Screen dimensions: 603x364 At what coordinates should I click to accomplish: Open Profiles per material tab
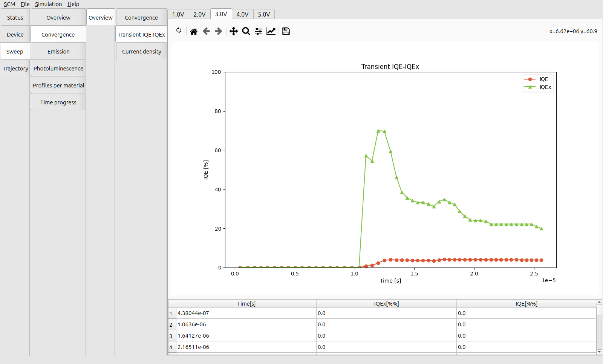click(58, 86)
